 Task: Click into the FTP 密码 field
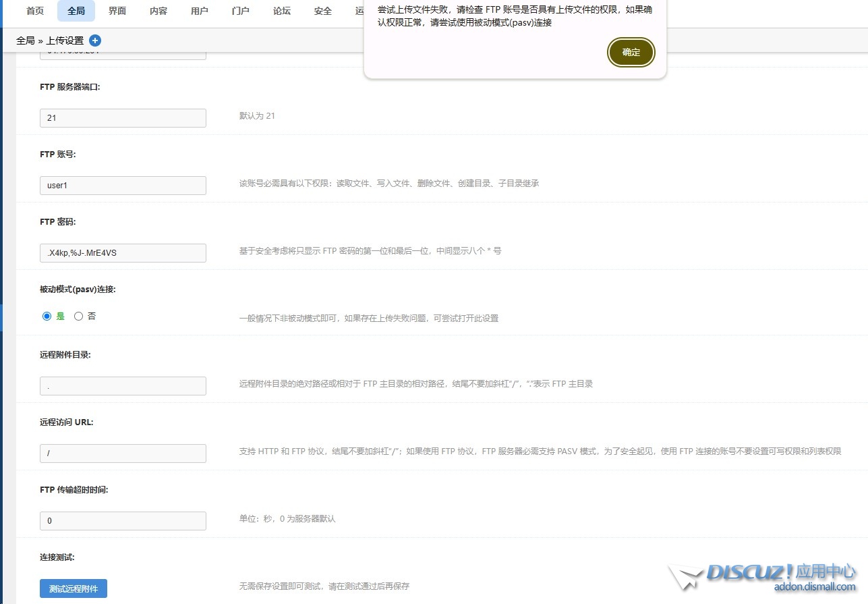123,253
